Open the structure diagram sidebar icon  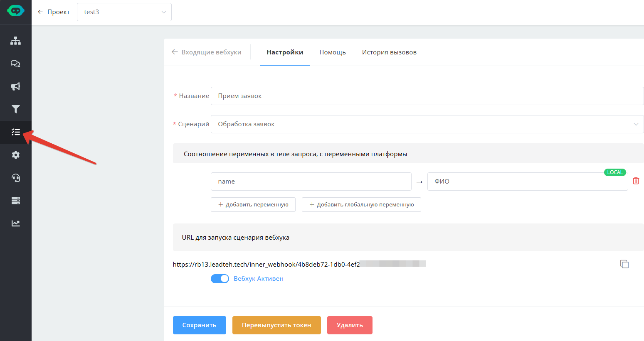(16, 41)
